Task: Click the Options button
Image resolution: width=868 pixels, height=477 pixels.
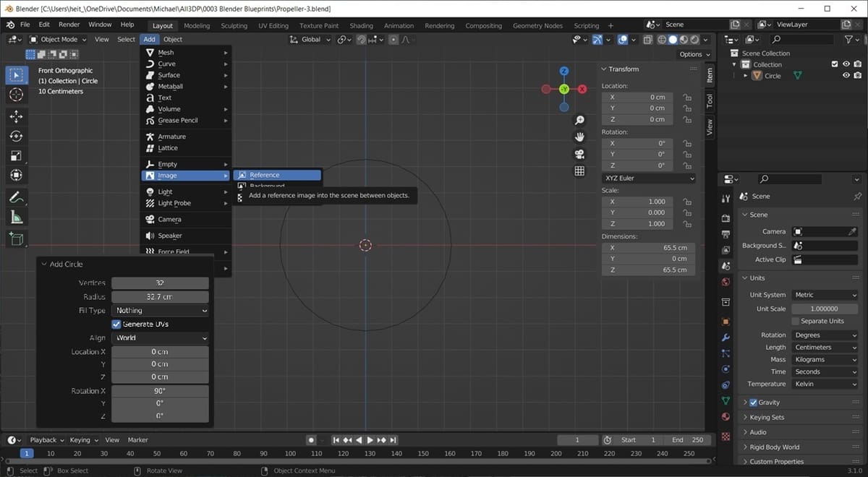Action: coord(694,54)
